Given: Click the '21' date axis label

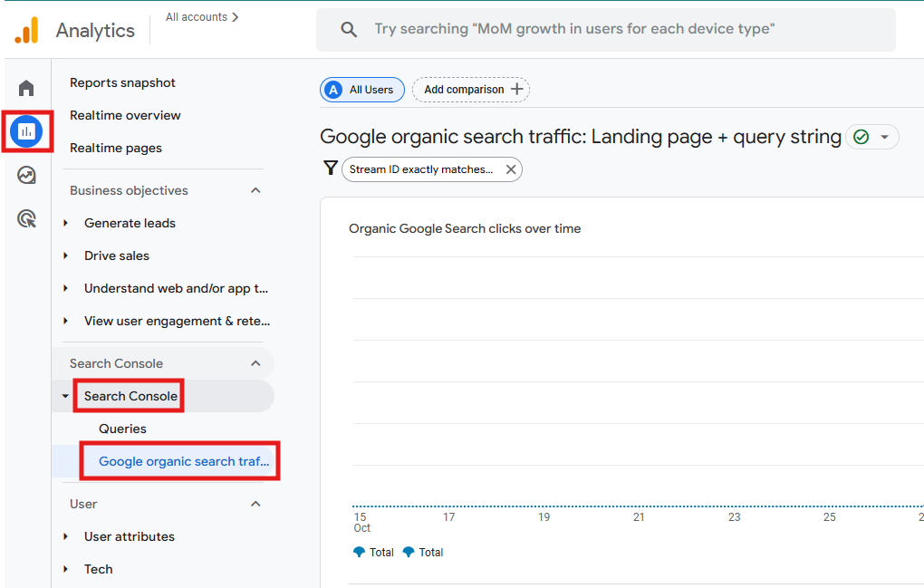Looking at the screenshot, I should pyautogui.click(x=639, y=517).
